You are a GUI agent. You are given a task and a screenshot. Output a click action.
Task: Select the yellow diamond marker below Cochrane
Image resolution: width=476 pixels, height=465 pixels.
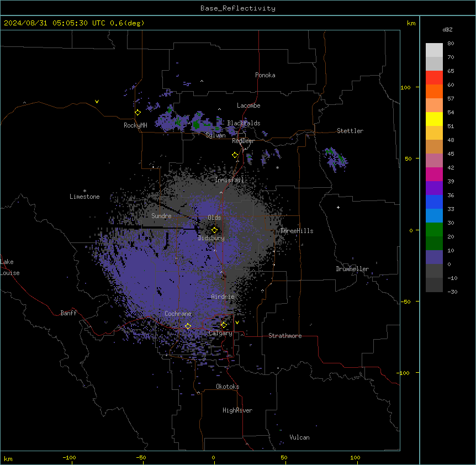tap(188, 326)
